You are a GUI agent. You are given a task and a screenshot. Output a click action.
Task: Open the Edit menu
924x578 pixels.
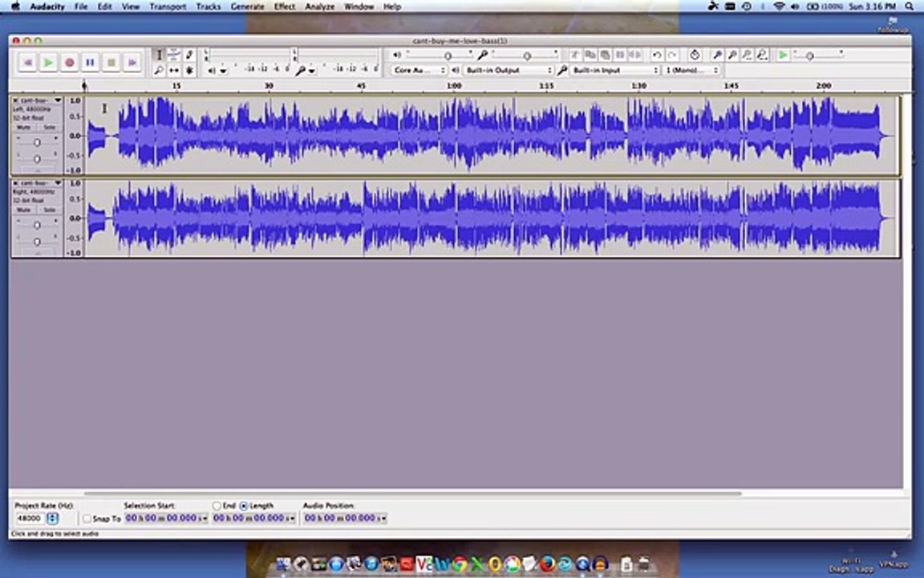[x=105, y=6]
